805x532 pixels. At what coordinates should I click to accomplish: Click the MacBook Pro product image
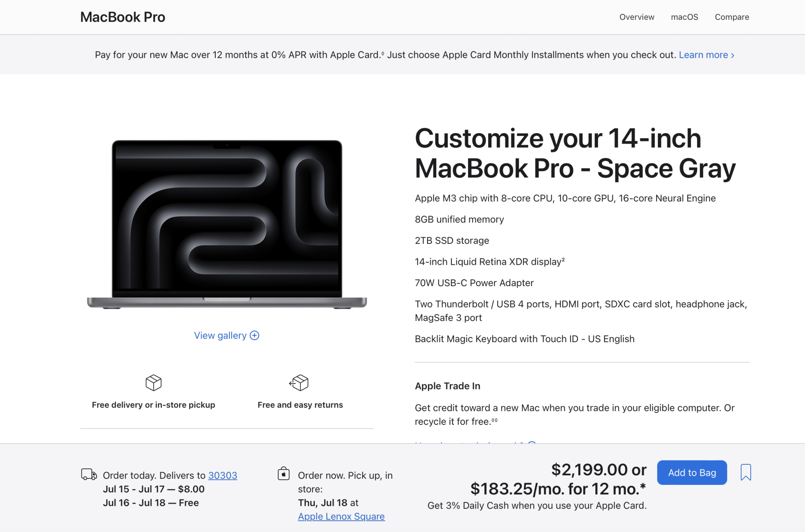pyautogui.click(x=227, y=224)
